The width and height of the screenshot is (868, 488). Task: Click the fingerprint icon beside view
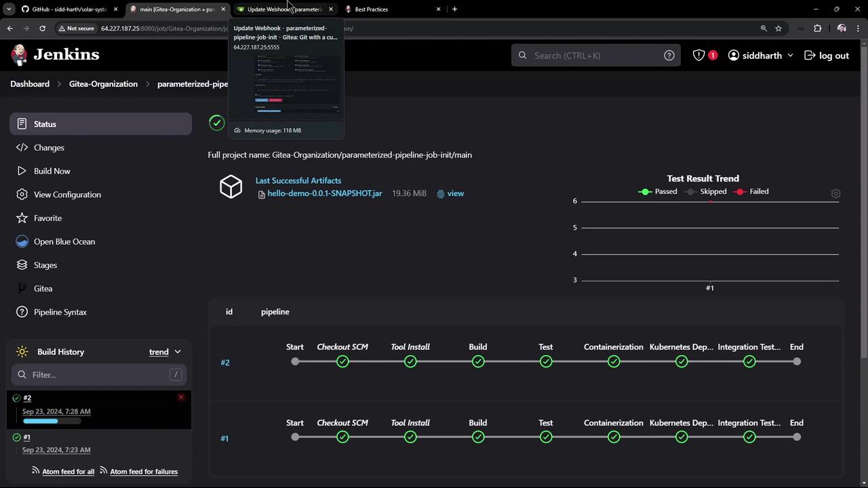click(x=441, y=194)
